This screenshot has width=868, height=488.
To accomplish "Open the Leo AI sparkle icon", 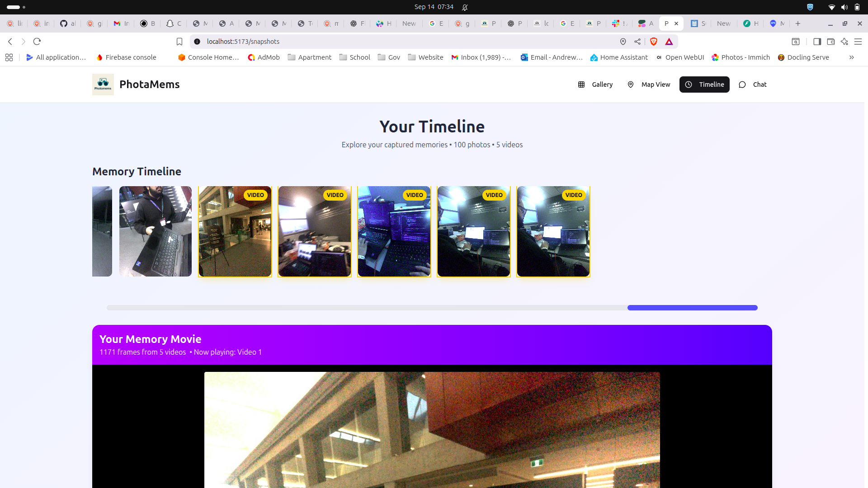I will (x=844, y=42).
